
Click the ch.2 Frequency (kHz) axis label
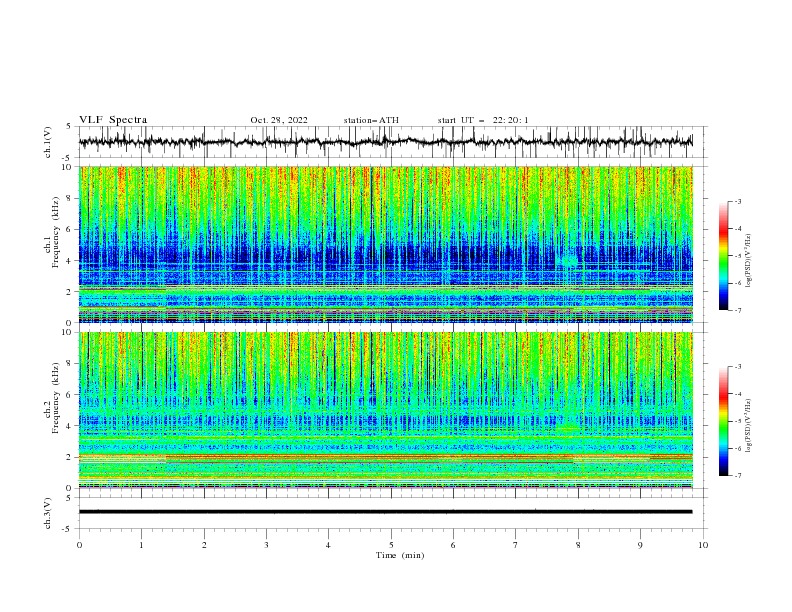(x=52, y=400)
